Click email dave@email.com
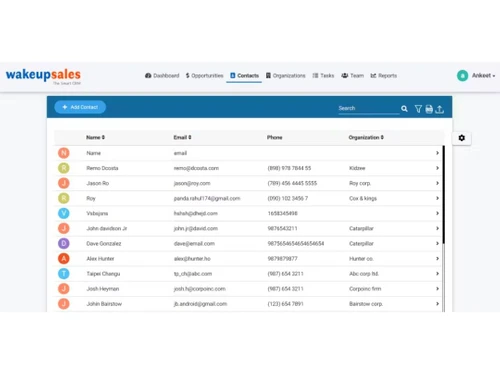Image resolution: width=500 pixels, height=375 pixels. tap(194, 243)
